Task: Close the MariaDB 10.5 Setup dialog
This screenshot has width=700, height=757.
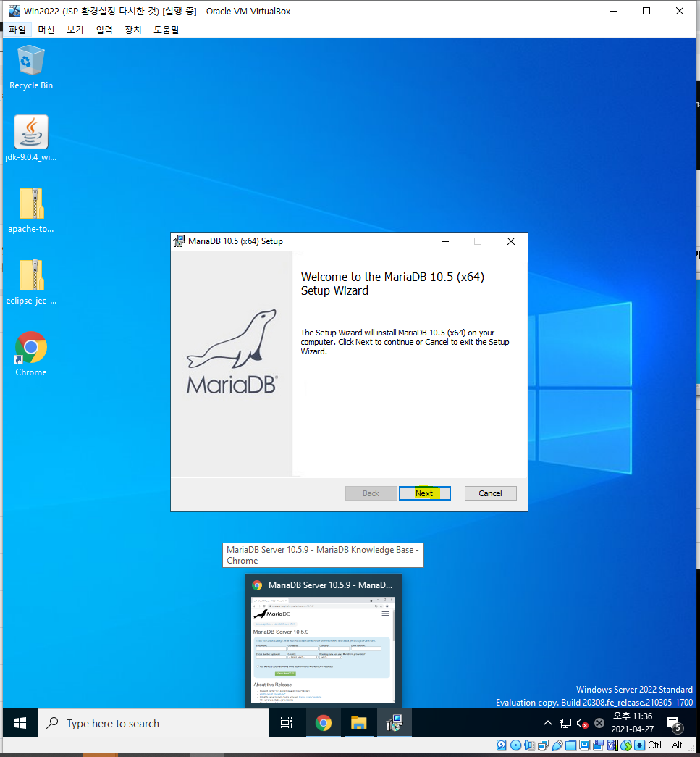Action: click(x=511, y=241)
